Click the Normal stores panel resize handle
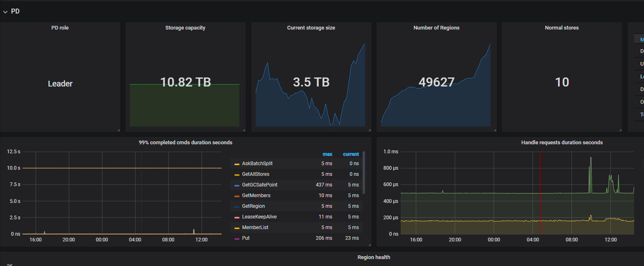Image resolution: width=644 pixels, height=266 pixels. (620, 130)
